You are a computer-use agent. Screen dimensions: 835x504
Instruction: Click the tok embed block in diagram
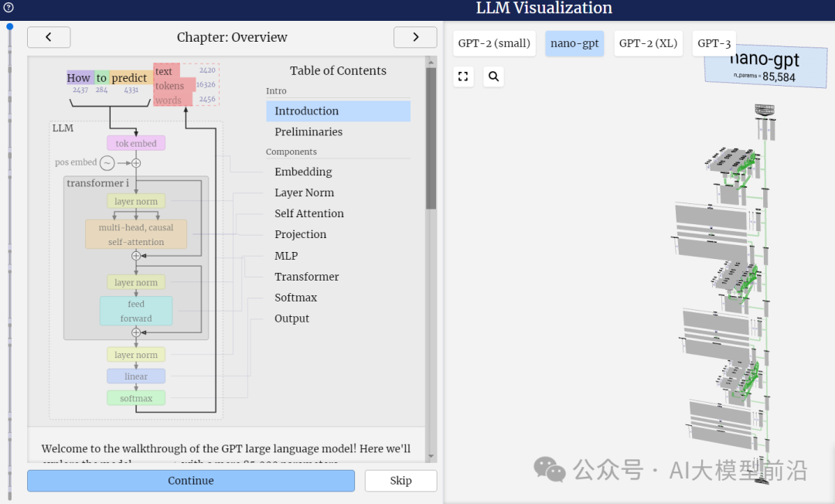[136, 143]
